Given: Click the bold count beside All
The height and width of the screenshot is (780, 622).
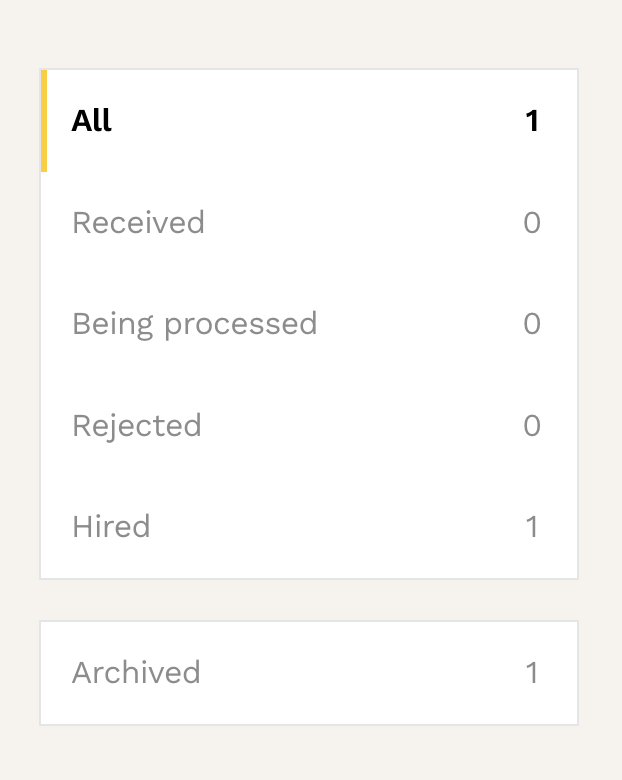Looking at the screenshot, I should point(532,121).
